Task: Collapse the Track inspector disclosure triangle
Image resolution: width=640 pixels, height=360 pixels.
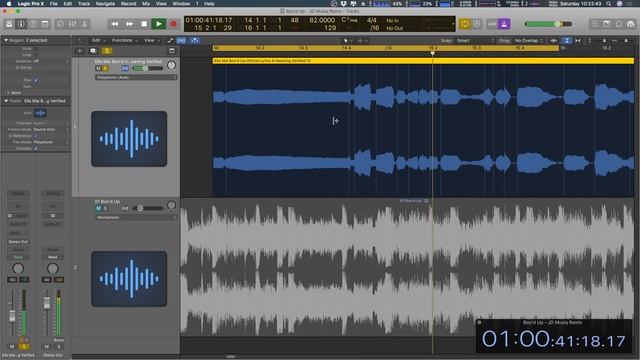Action: tap(6, 101)
